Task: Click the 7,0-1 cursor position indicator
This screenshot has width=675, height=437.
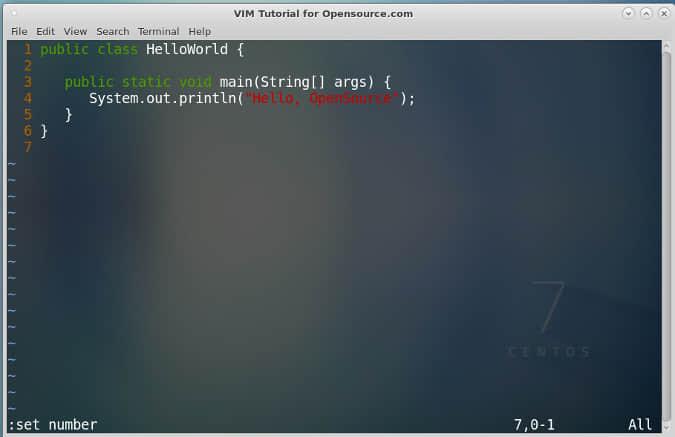Action: [x=534, y=425]
